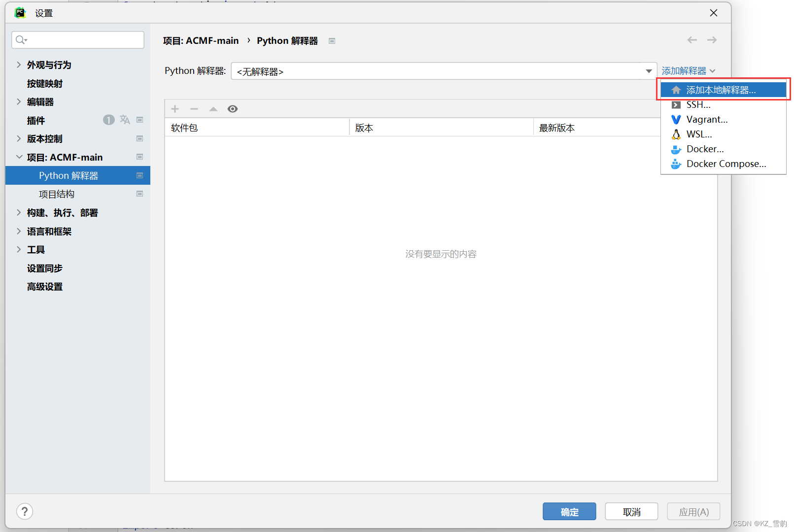Image resolution: width=794 pixels, height=532 pixels.
Task: Click the home icon of 添加本地解释器
Action: tap(676, 90)
